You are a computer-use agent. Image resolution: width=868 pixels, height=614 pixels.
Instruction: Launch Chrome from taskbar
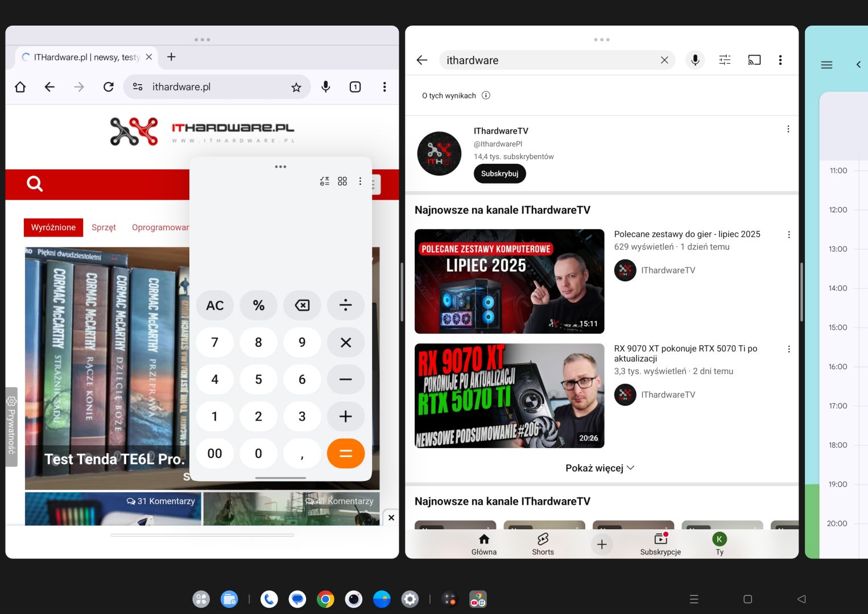325,599
